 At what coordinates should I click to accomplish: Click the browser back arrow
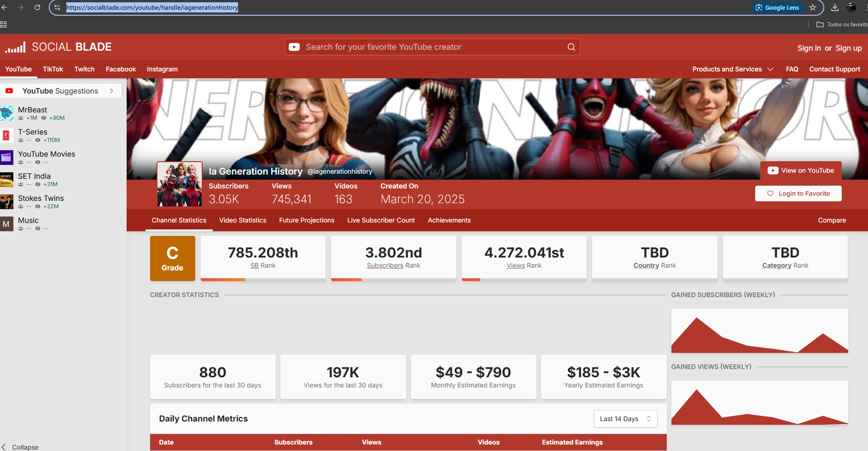[x=4, y=8]
